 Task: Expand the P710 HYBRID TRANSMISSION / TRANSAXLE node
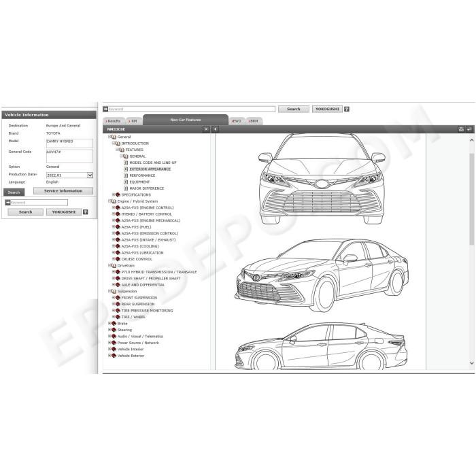click(114, 272)
